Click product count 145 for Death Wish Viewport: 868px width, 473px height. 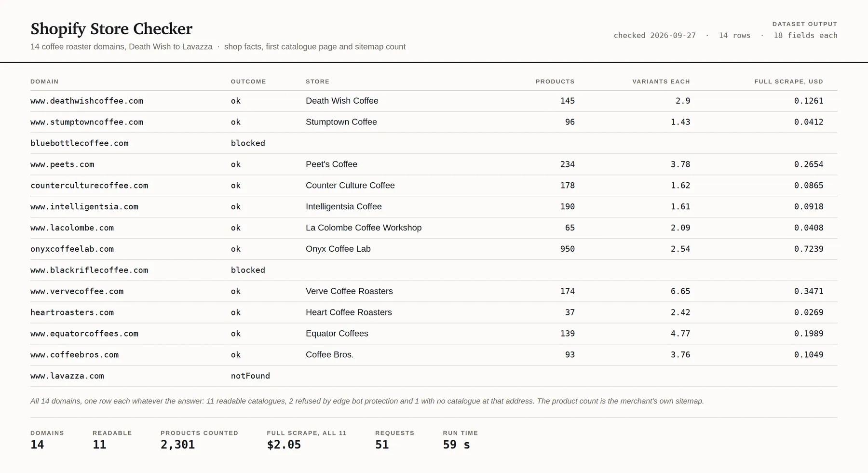click(568, 101)
